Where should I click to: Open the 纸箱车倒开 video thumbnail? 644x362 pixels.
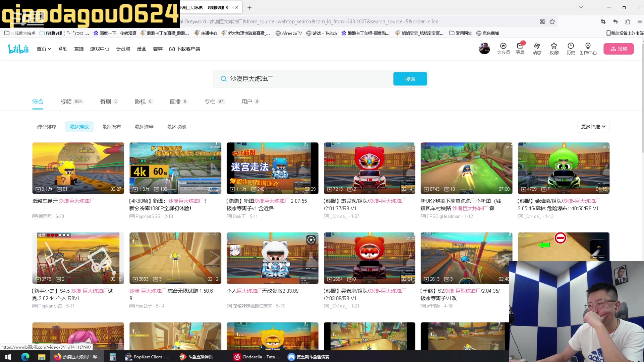click(78, 168)
